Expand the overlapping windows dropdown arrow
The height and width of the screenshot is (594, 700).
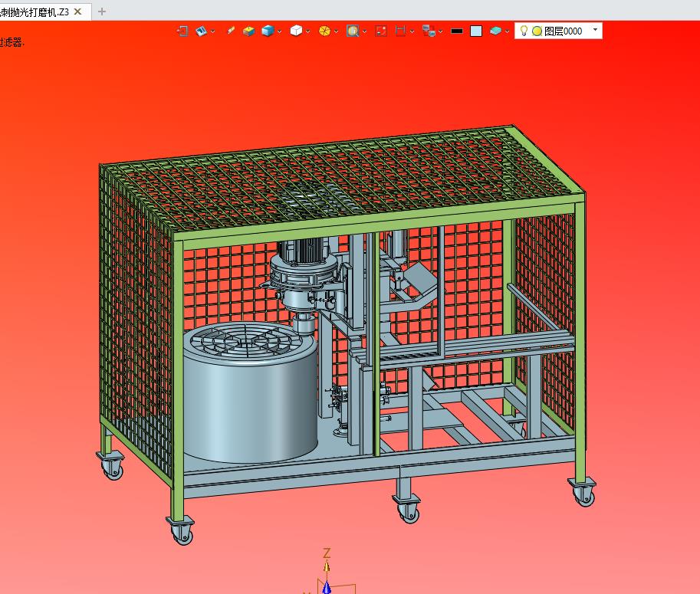click(x=441, y=31)
